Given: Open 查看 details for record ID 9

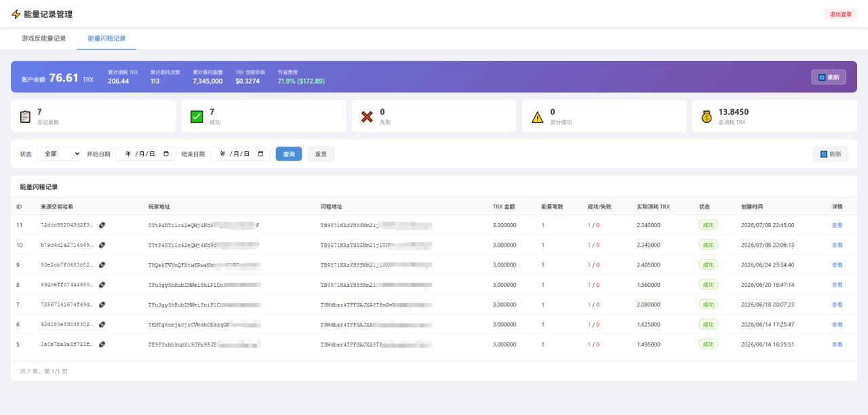Looking at the screenshot, I should [x=837, y=265].
